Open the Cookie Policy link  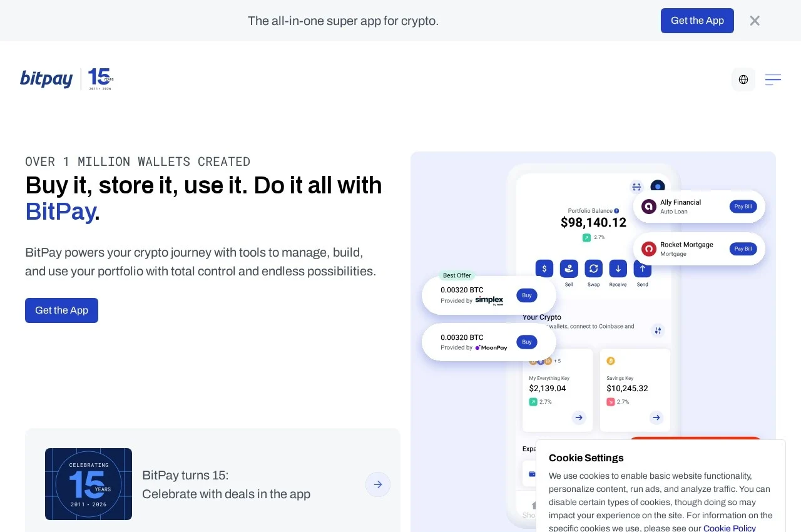(x=730, y=528)
